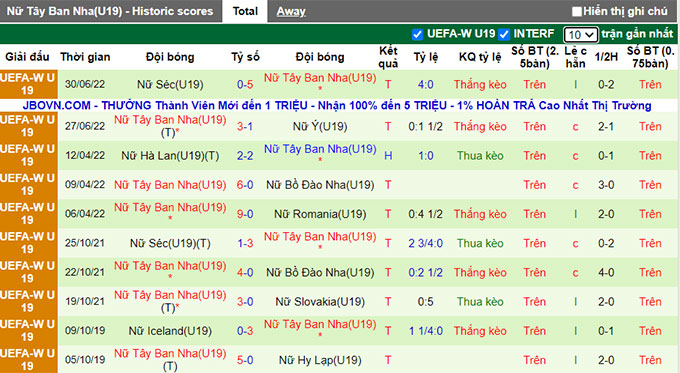Click the date 12/04/22

pyautogui.click(x=85, y=156)
